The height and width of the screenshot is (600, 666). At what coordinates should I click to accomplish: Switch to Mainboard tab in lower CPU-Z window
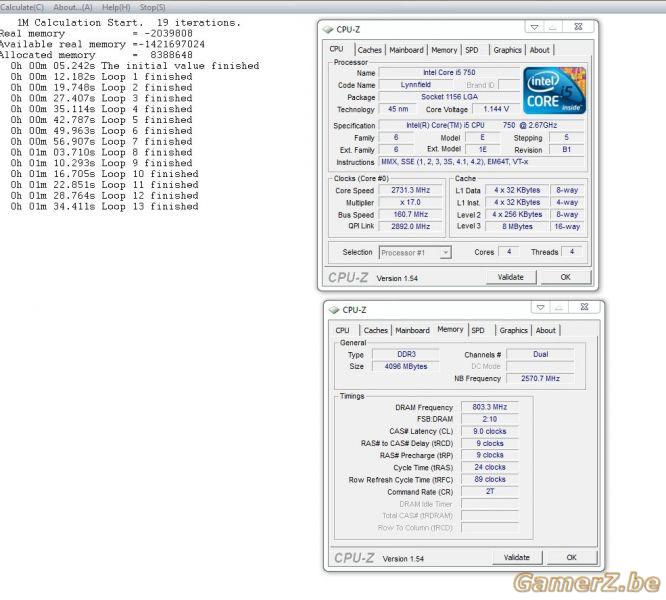pyautogui.click(x=412, y=330)
